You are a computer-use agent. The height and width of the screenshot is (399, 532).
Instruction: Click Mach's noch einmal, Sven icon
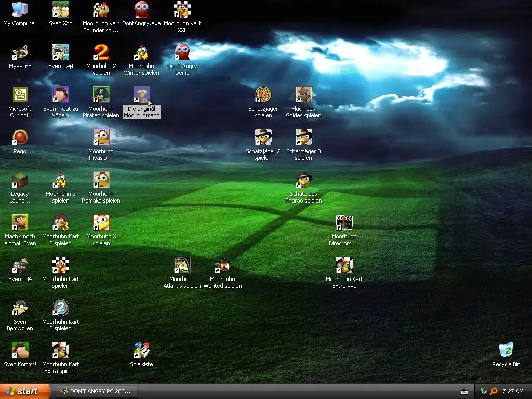coord(20,222)
